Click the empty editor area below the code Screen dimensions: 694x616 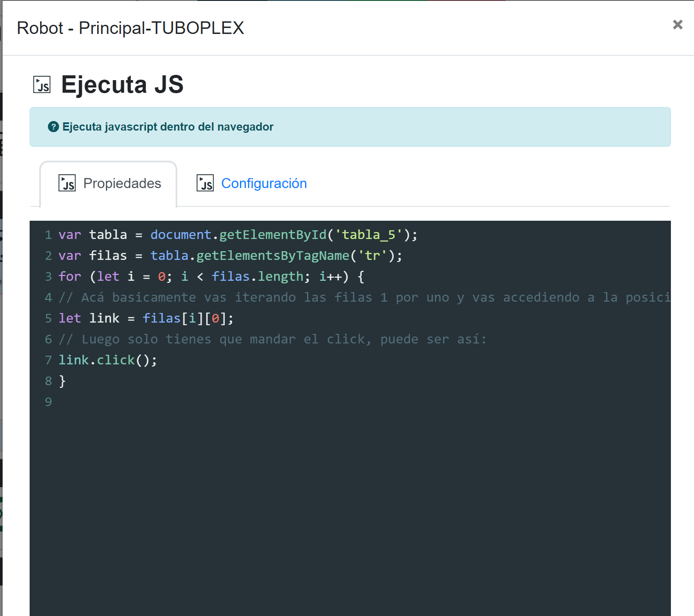coord(349,501)
